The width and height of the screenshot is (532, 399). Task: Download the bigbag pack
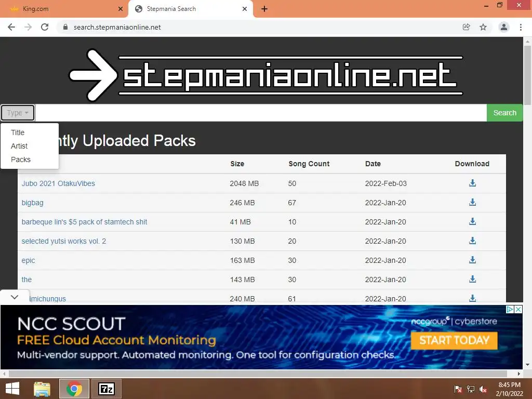point(472,203)
